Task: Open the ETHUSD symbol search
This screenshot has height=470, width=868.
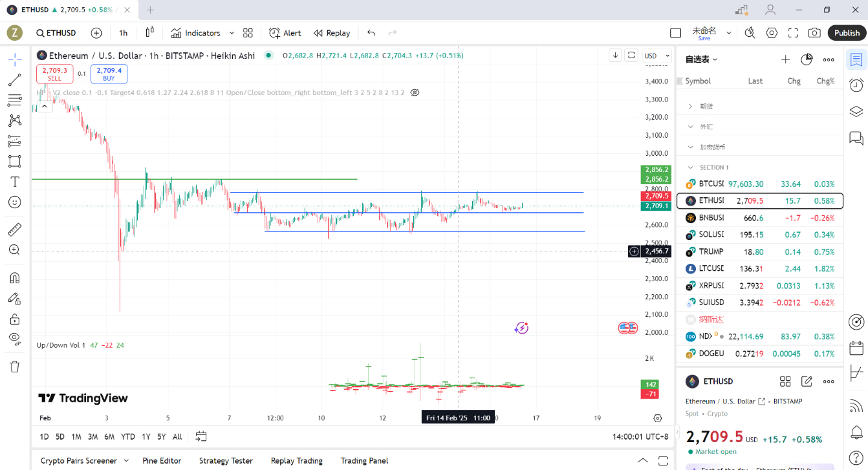Action: (x=56, y=33)
